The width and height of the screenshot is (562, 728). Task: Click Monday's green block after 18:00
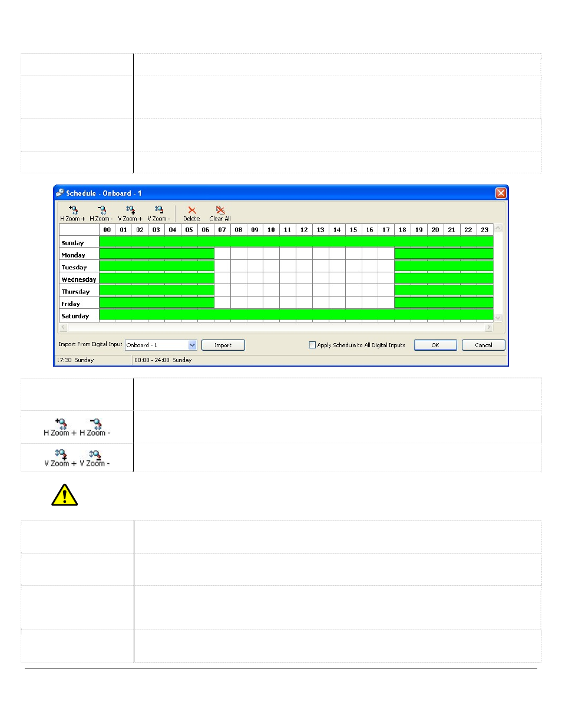pos(444,253)
